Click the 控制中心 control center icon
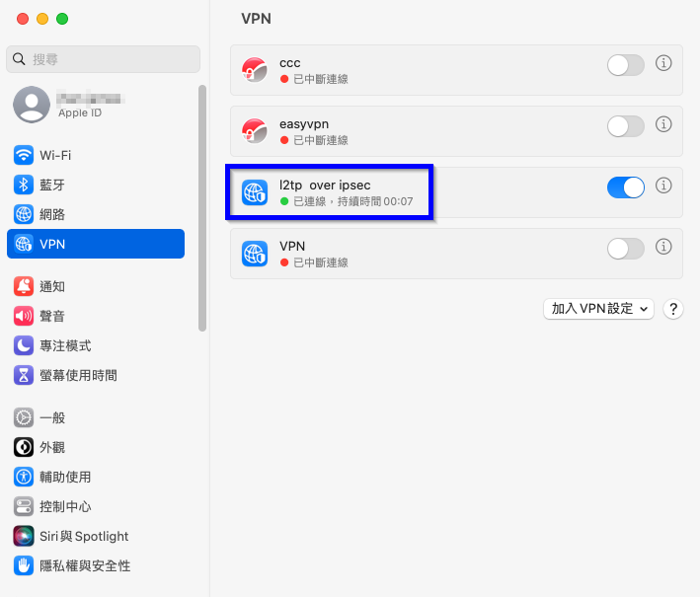 (24, 506)
